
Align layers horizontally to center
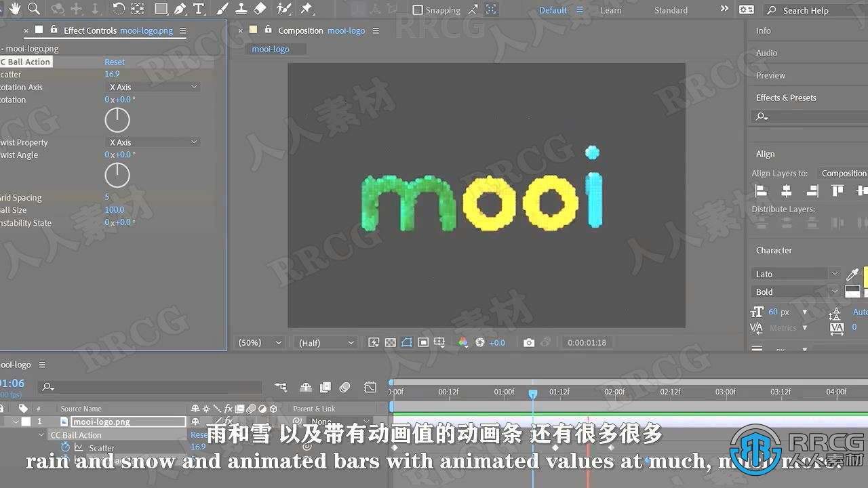coord(786,191)
